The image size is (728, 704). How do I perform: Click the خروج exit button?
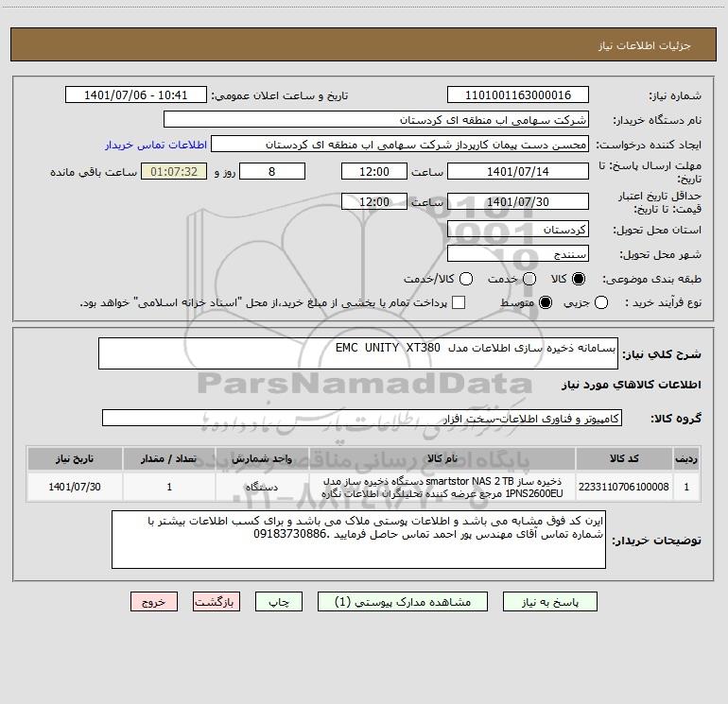154,602
